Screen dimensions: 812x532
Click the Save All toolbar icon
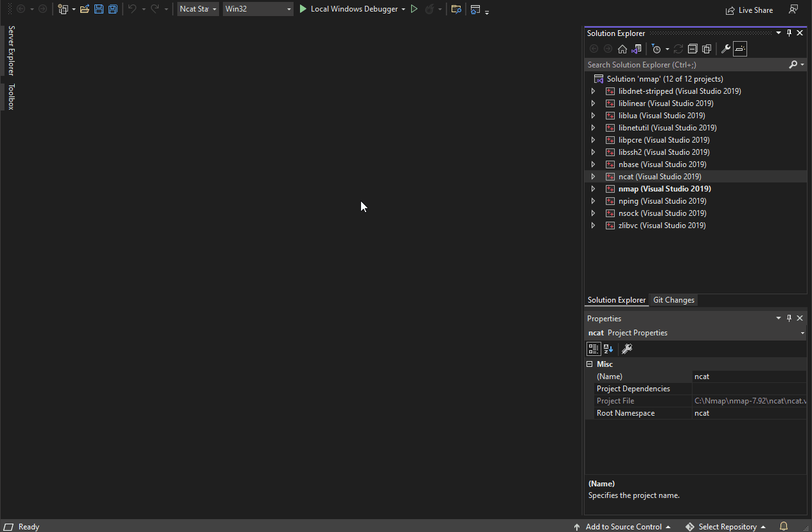click(113, 9)
